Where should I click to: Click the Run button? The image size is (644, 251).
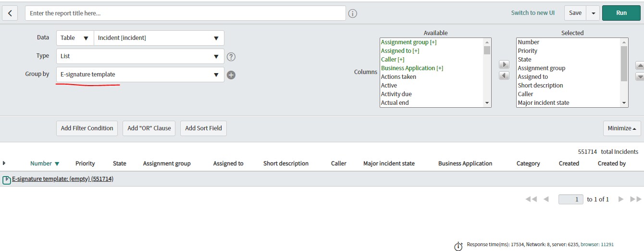pos(621,13)
